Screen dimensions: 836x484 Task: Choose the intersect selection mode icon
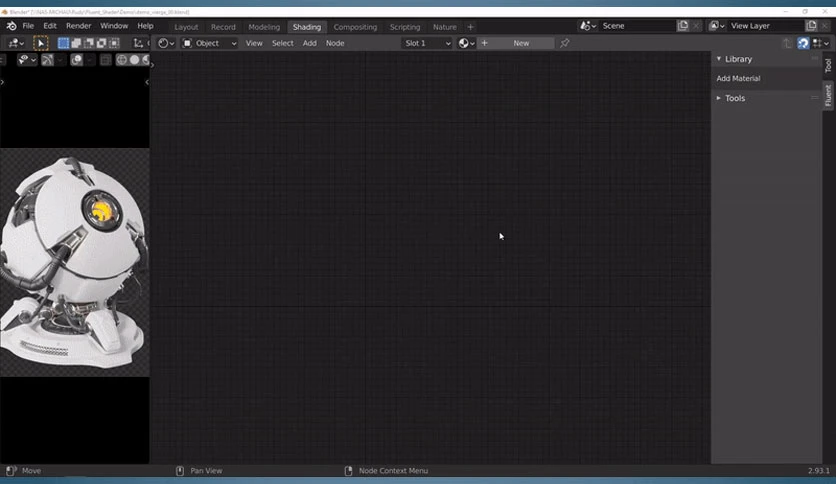[x=114, y=43]
